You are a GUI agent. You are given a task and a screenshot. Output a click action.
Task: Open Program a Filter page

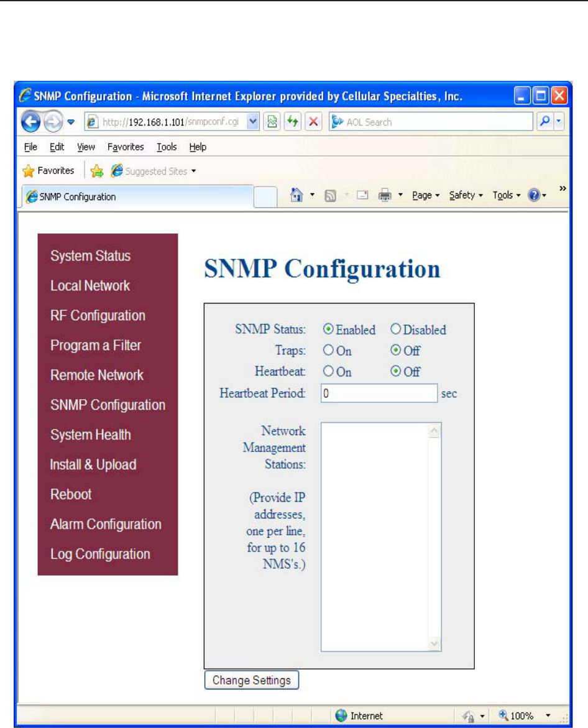pos(96,346)
